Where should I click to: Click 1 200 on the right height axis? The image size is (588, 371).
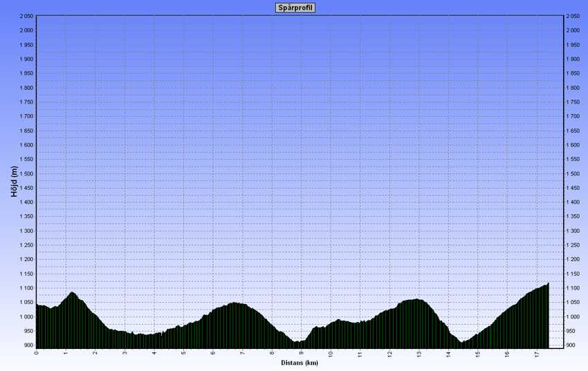click(x=573, y=260)
